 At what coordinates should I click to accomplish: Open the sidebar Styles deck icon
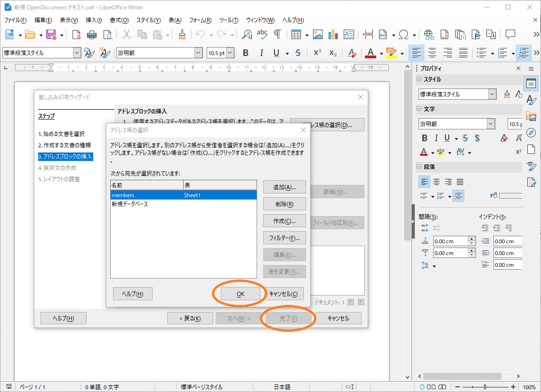[531, 100]
